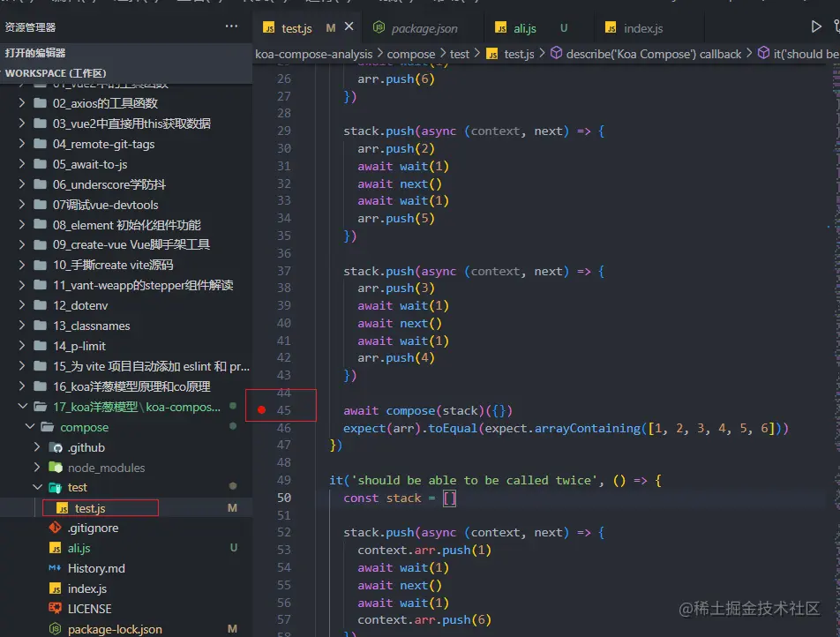
Task: Click the git icon beside .gitignore
Action: (55, 528)
